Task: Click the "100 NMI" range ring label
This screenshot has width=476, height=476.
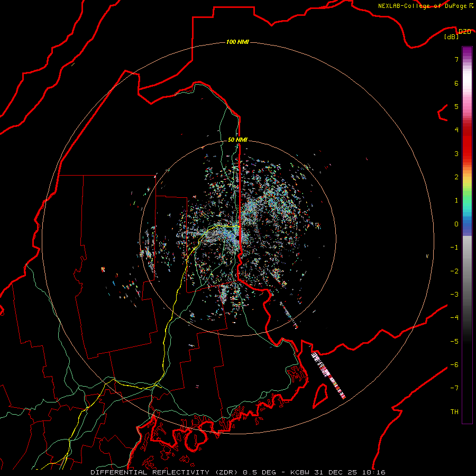Action: point(237,42)
